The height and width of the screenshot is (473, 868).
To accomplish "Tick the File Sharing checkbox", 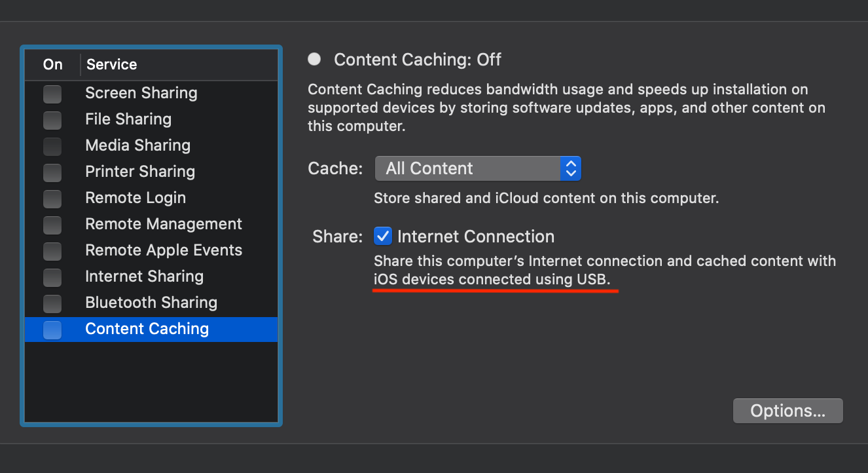I will [52, 120].
